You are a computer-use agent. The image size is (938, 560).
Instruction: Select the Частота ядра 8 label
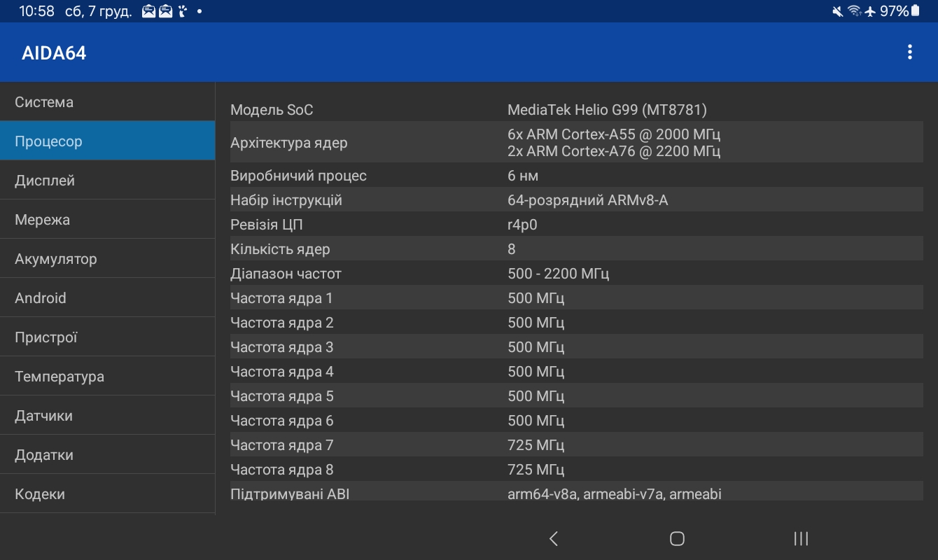[281, 470]
